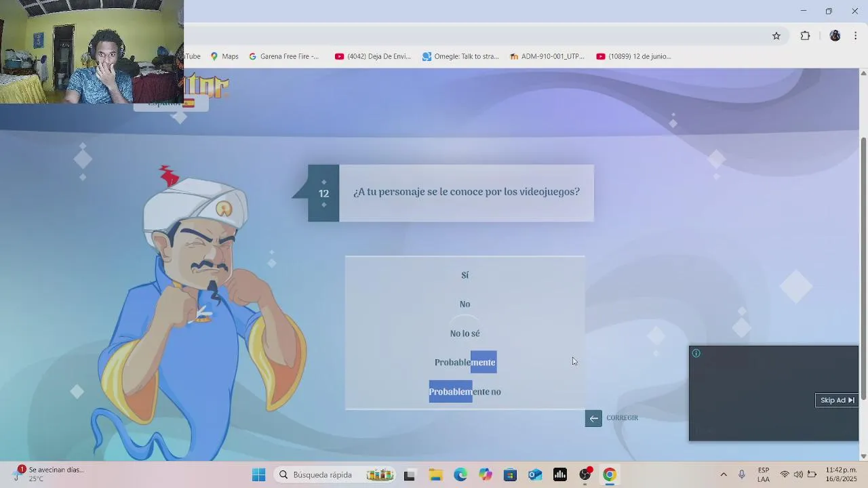The height and width of the screenshot is (488, 868).
Task: Open the volume speaker tray icon
Action: 798,475
